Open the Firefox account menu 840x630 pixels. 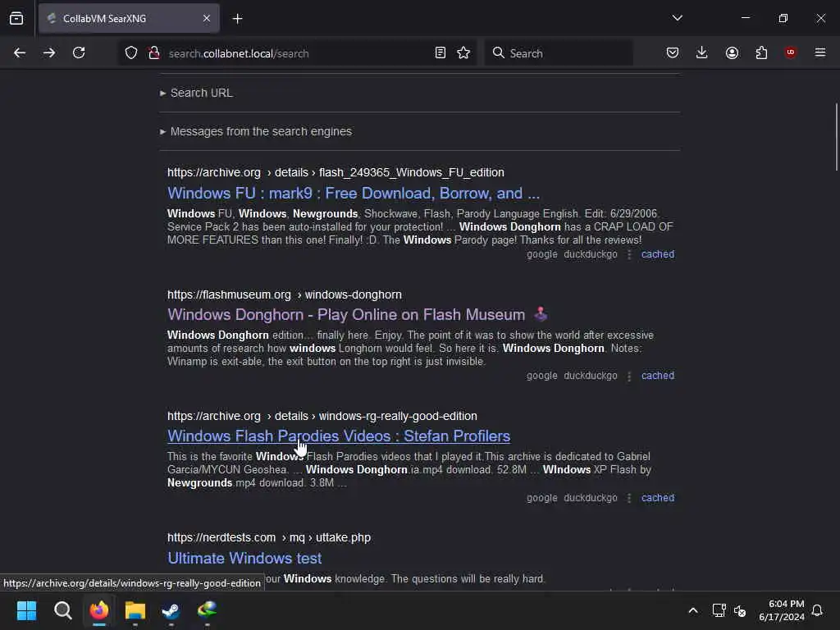[x=732, y=52]
